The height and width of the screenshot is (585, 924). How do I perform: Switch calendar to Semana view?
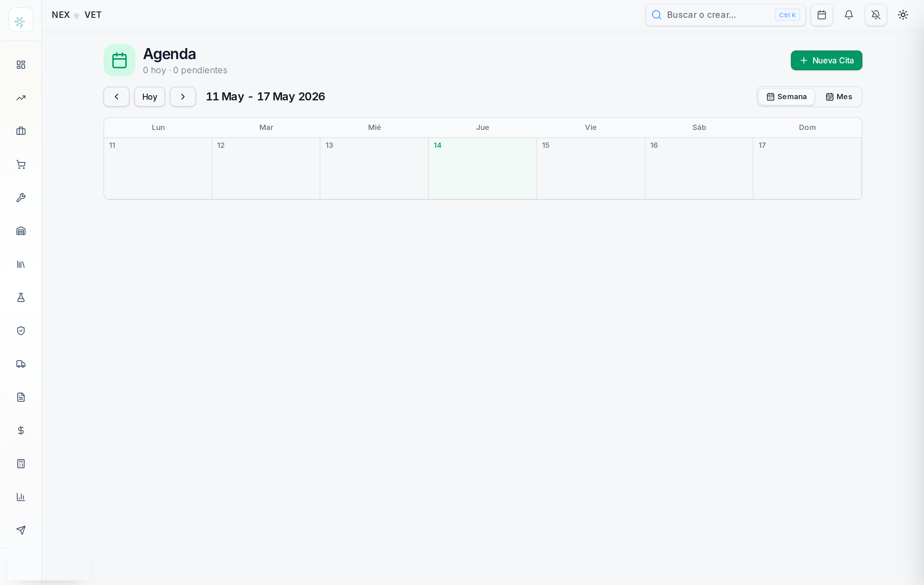tap(786, 97)
